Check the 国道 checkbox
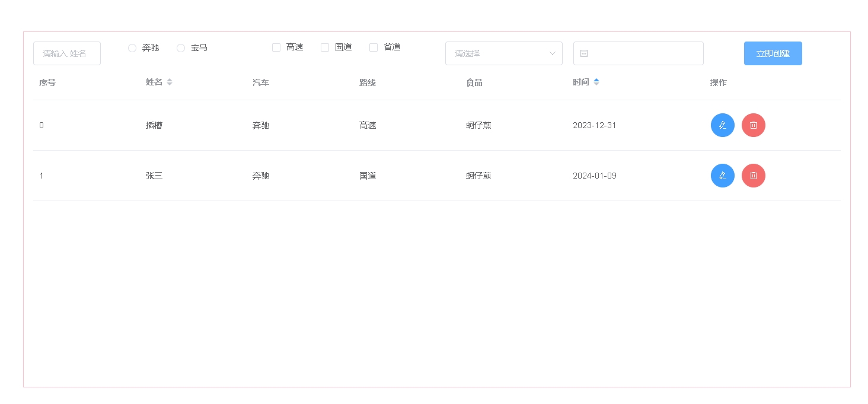Image resolution: width=868 pixels, height=404 pixels. click(x=325, y=47)
